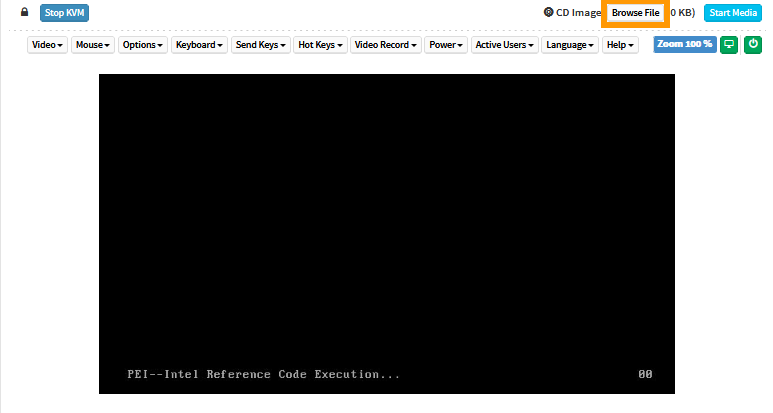Viewport: 773px width, 413px height.
Task: Click the CD Image disc icon
Action: click(548, 13)
